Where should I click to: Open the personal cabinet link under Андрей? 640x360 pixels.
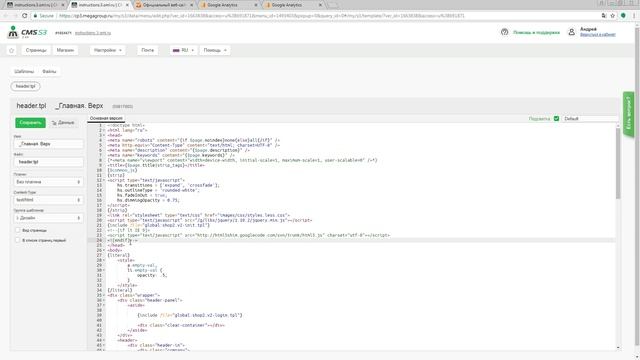click(x=598, y=35)
